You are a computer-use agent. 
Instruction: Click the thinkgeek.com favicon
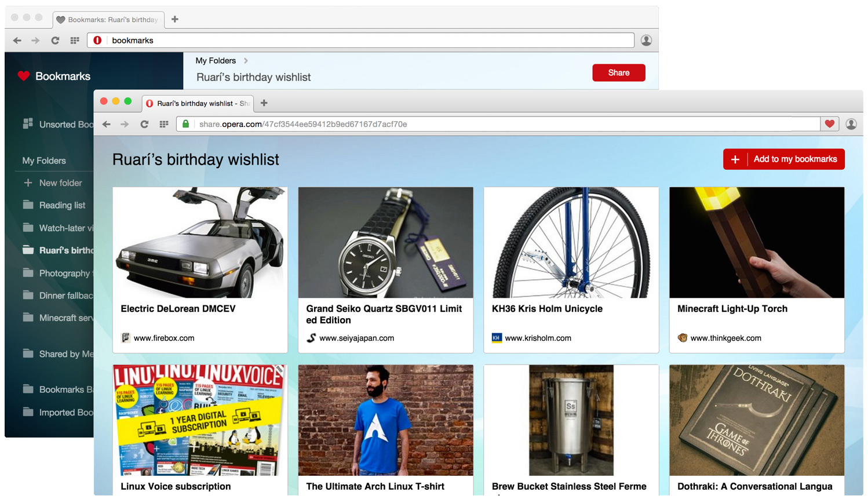point(683,338)
